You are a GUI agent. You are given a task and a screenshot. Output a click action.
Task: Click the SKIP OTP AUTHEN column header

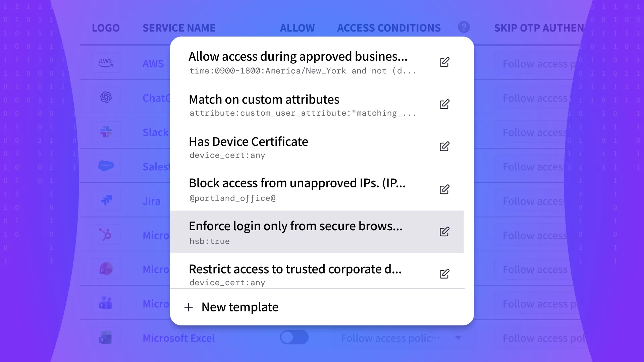point(540,28)
